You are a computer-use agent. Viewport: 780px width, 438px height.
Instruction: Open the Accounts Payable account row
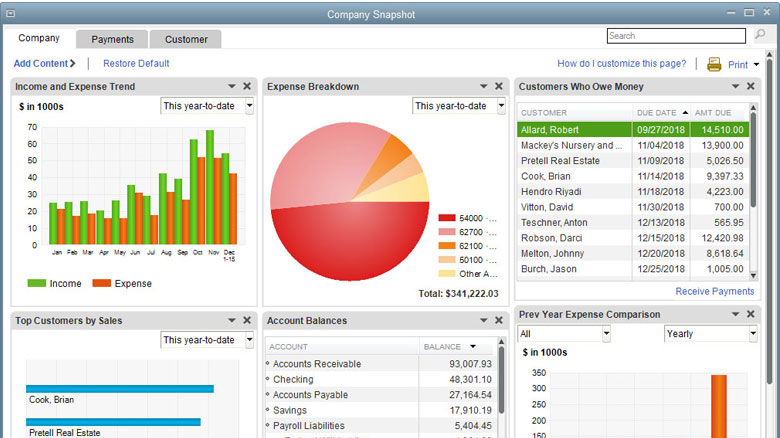(380, 395)
